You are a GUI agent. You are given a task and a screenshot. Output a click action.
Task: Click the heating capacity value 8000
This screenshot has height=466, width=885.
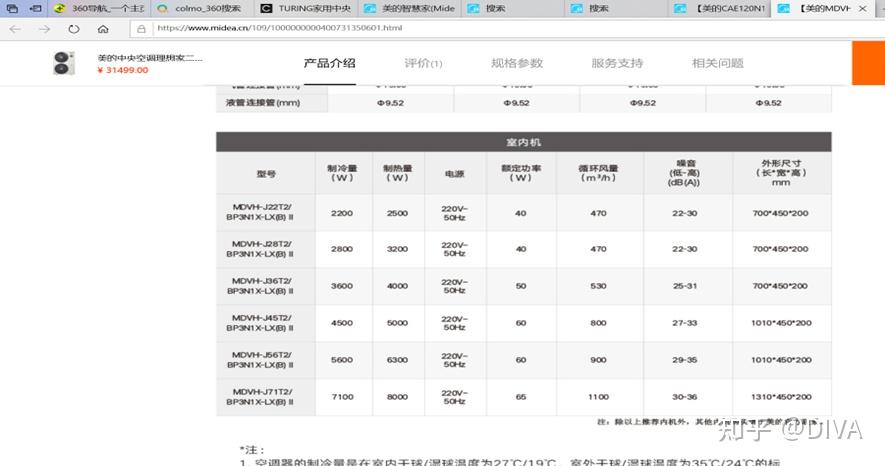[397, 397]
